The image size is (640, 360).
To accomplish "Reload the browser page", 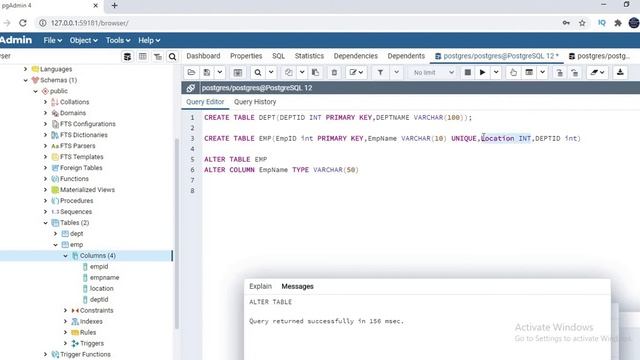I will (23, 23).
